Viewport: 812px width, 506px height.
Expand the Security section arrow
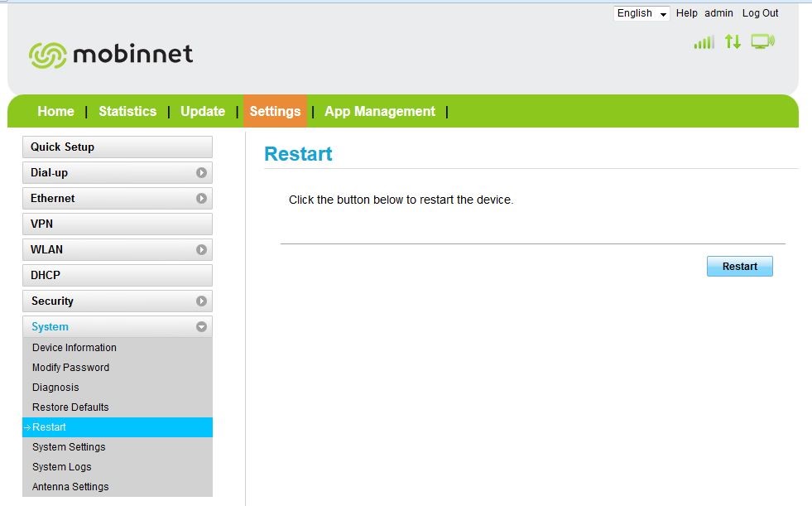tap(201, 301)
